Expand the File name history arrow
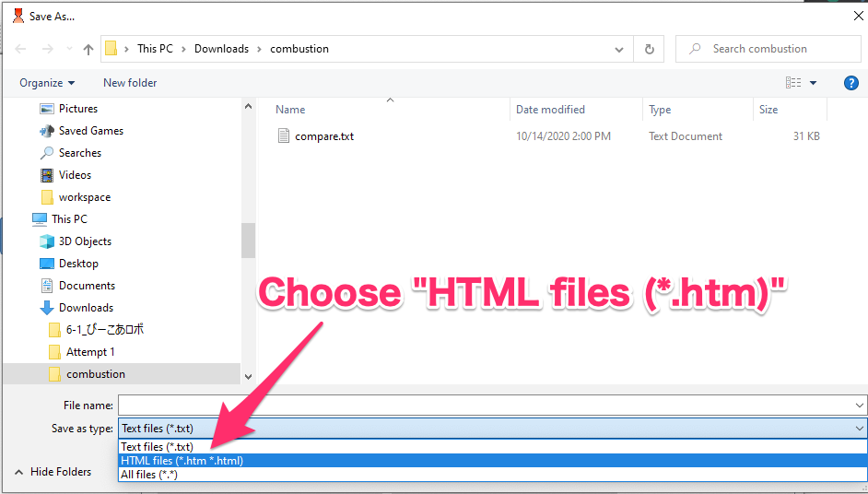The image size is (868, 494). (x=860, y=406)
